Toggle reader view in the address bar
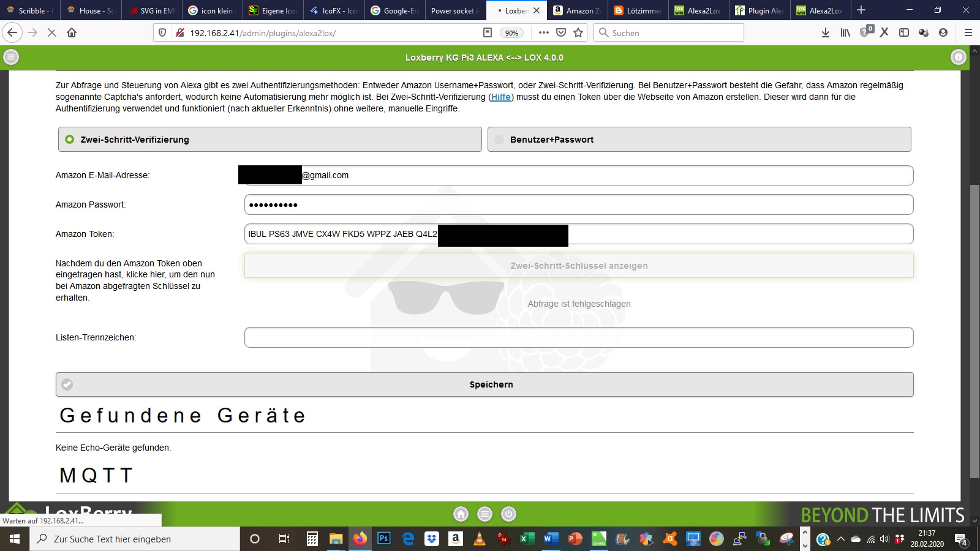The width and height of the screenshot is (980, 551). click(x=488, y=32)
